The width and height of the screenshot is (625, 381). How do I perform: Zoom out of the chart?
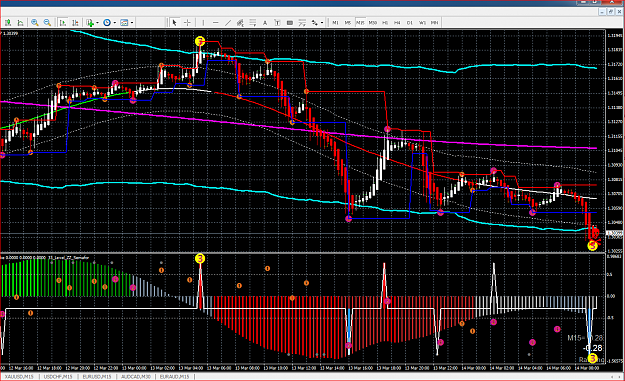click(x=47, y=23)
